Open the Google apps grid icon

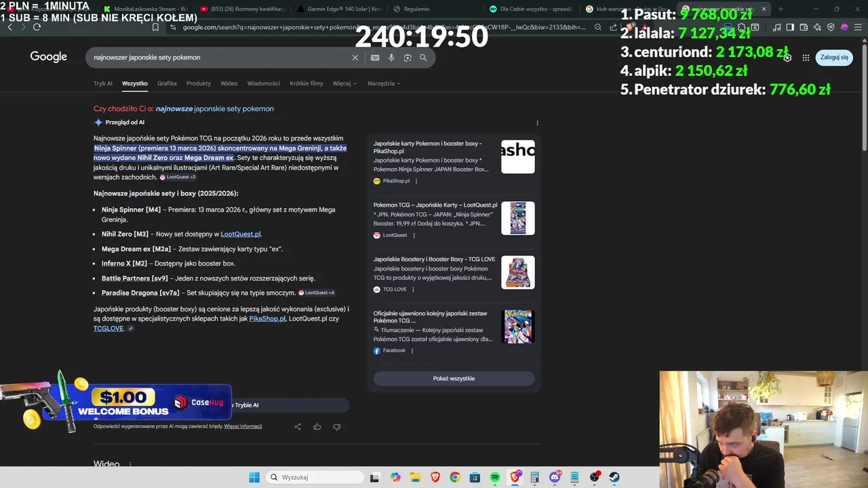pos(806,58)
